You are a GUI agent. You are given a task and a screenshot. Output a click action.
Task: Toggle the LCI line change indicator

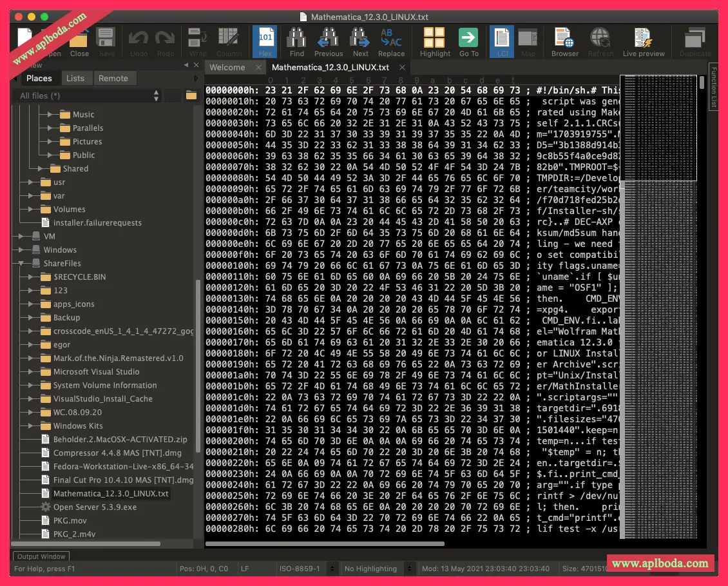coord(502,42)
